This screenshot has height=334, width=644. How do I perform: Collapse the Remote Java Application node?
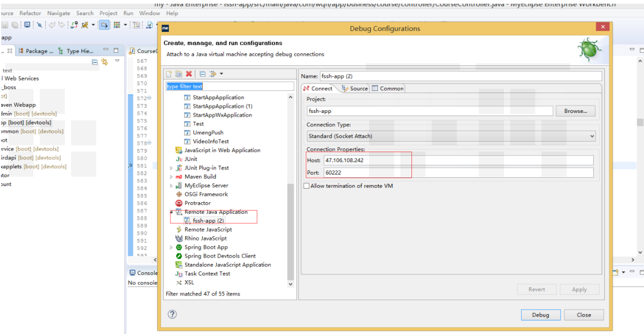click(171, 212)
